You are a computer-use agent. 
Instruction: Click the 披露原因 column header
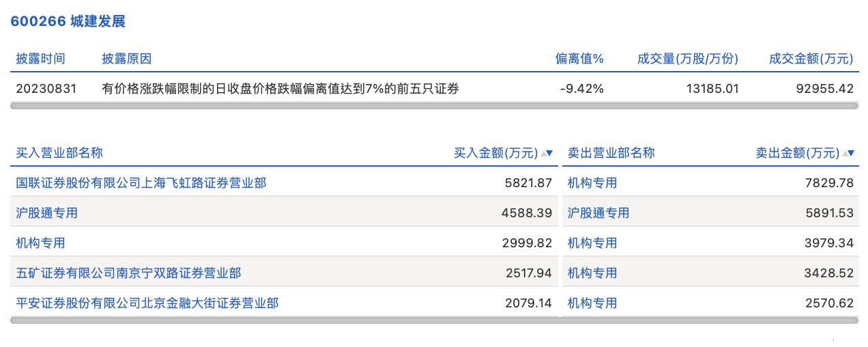(126, 59)
